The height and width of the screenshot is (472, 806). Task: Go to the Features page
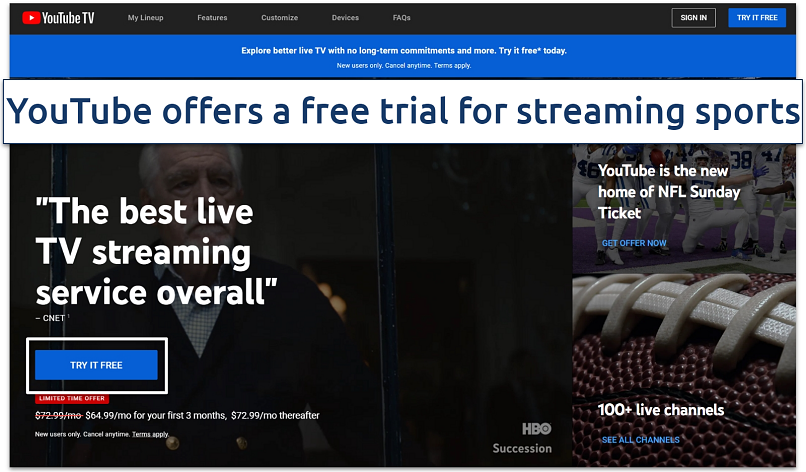[x=212, y=18]
